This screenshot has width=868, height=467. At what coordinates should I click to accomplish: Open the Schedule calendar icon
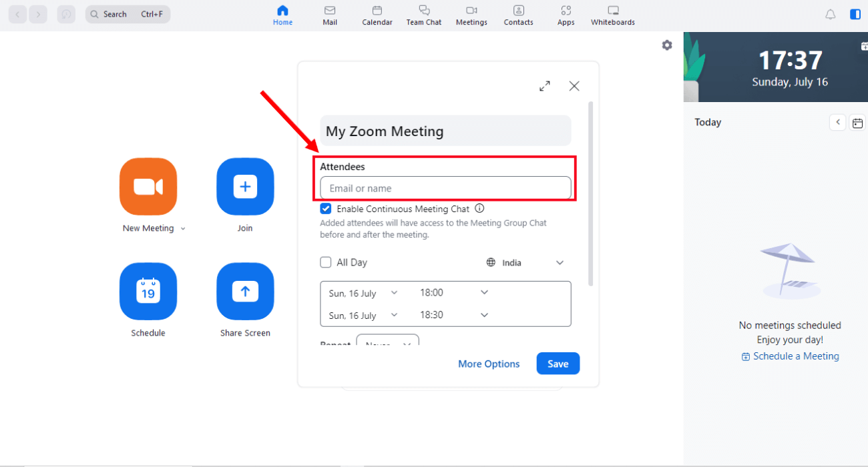pos(148,292)
